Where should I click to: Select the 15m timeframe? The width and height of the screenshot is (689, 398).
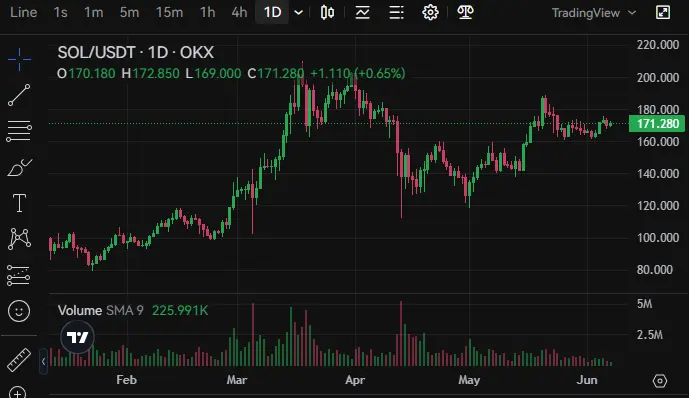[x=169, y=12]
